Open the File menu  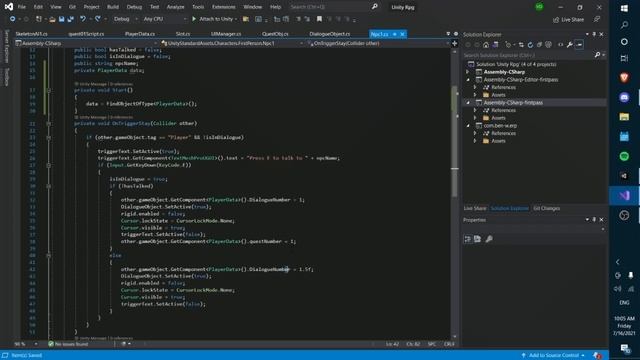point(22,7)
